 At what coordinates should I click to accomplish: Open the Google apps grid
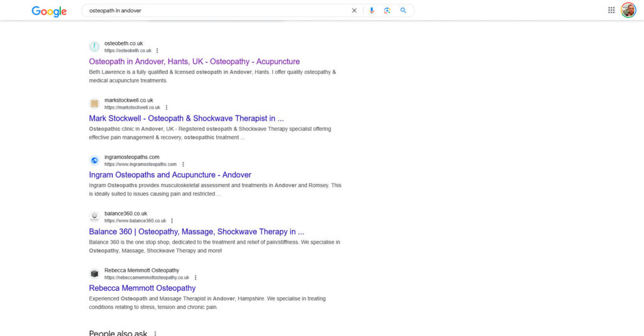coord(611,10)
